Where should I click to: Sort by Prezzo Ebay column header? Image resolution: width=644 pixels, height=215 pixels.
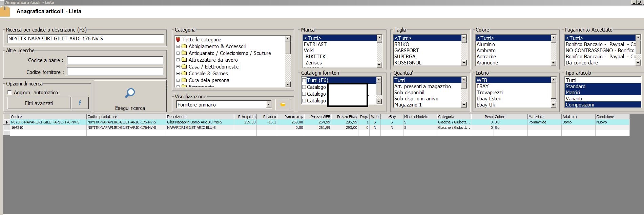(345, 117)
